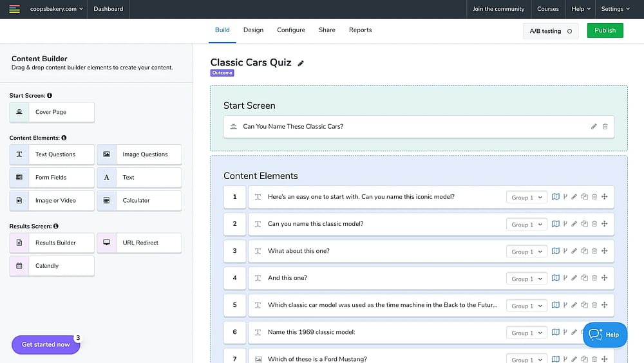Edit the Classic Cars Quiz title pencil
Image resolution: width=644 pixels, height=363 pixels.
tap(301, 63)
